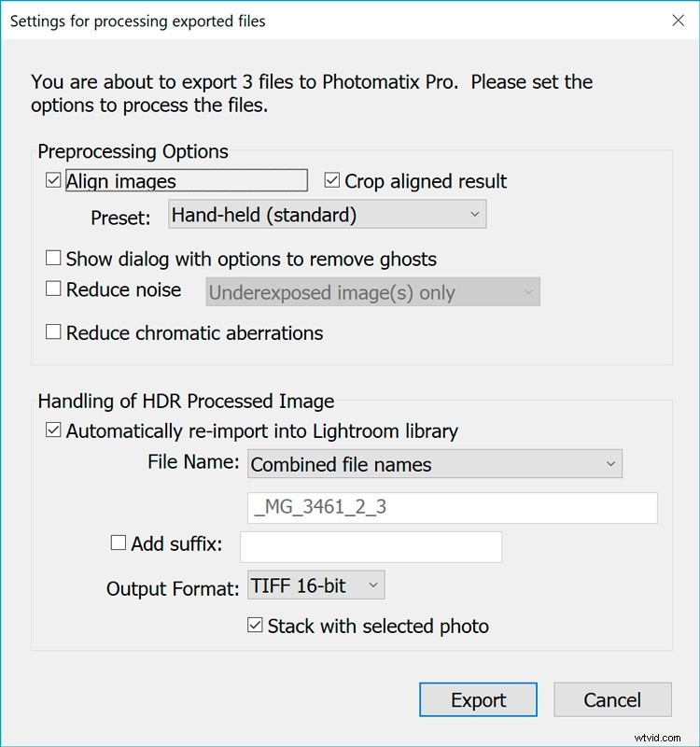Check the Reduce noise option
This screenshot has height=747, width=700.
pyautogui.click(x=53, y=289)
